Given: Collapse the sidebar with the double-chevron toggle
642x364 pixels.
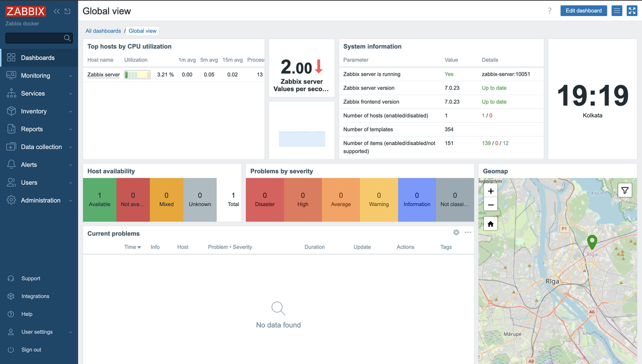Looking at the screenshot, I should click(x=56, y=11).
